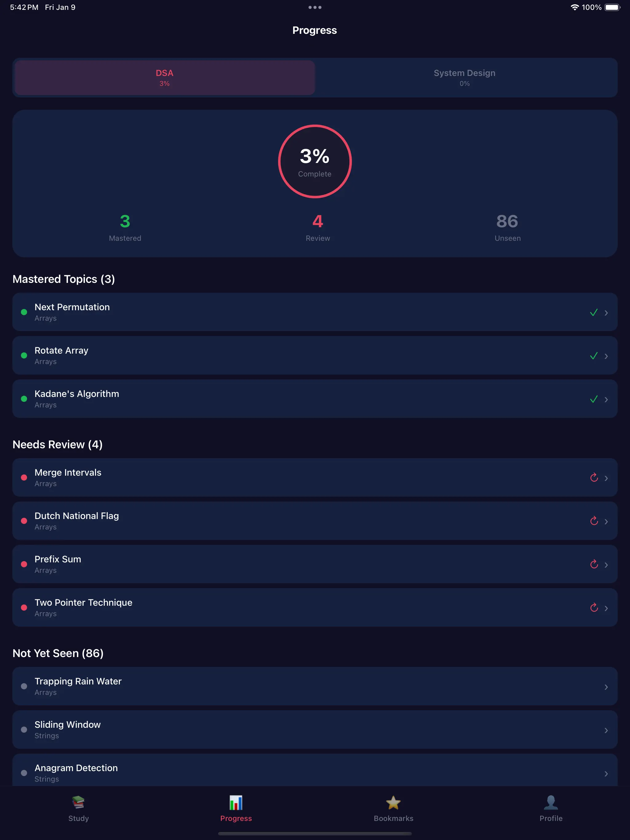Select the DSA tab
The image size is (630, 840).
[164, 77]
